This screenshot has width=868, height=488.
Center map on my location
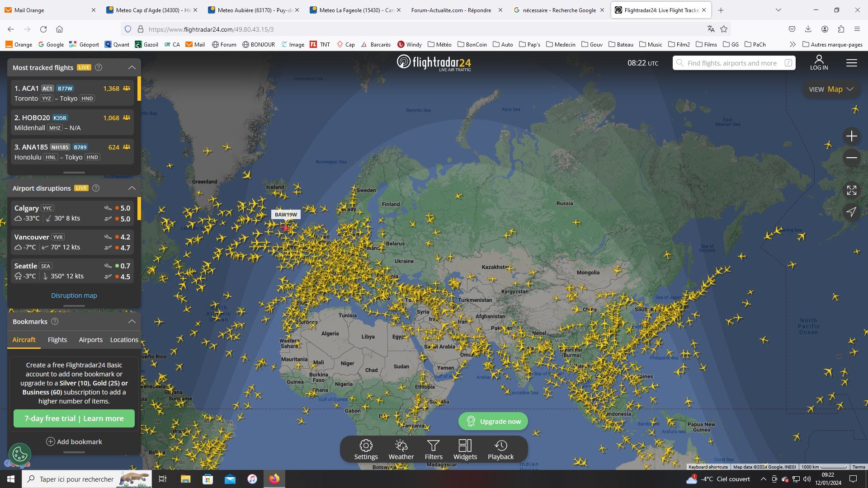851,212
